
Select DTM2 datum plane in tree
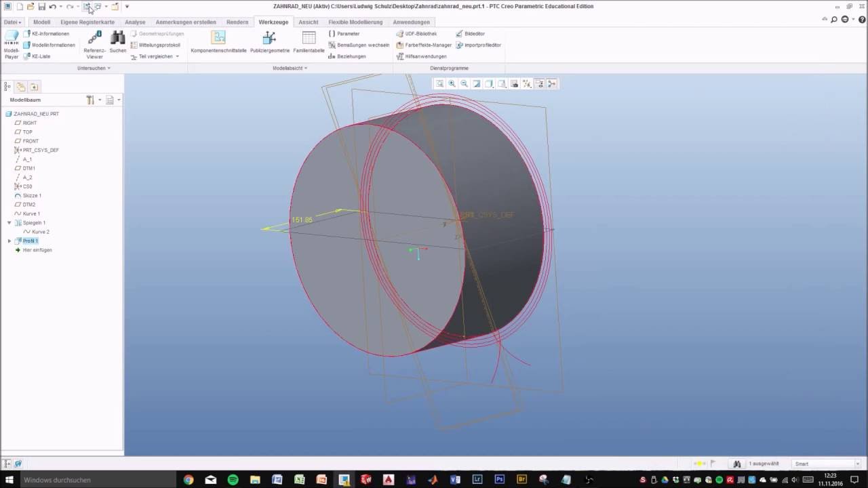25,204
